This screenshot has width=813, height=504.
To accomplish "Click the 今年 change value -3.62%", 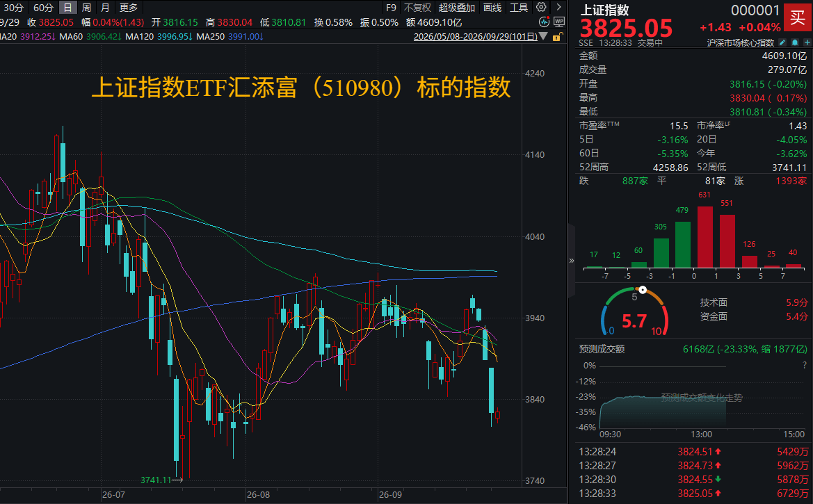I will click(x=791, y=154).
